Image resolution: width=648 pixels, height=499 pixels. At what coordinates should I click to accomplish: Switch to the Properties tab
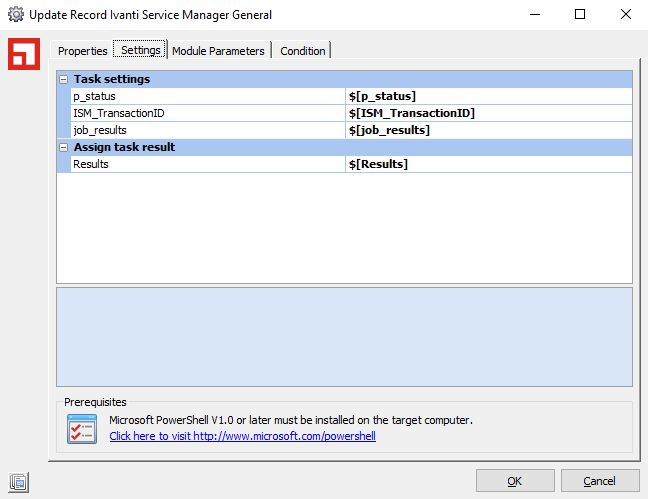coord(82,51)
